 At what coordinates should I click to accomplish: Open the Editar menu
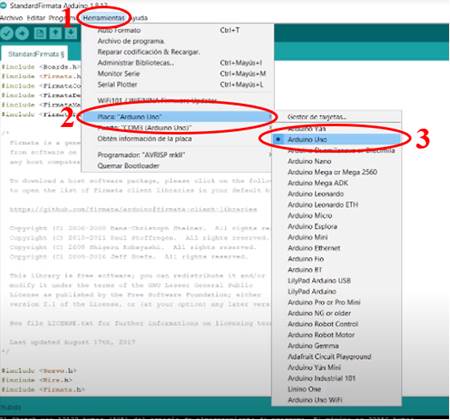(x=36, y=18)
